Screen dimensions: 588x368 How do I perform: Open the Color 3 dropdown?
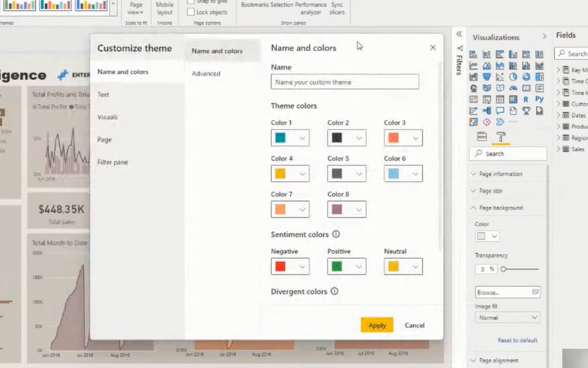pyautogui.click(x=403, y=138)
